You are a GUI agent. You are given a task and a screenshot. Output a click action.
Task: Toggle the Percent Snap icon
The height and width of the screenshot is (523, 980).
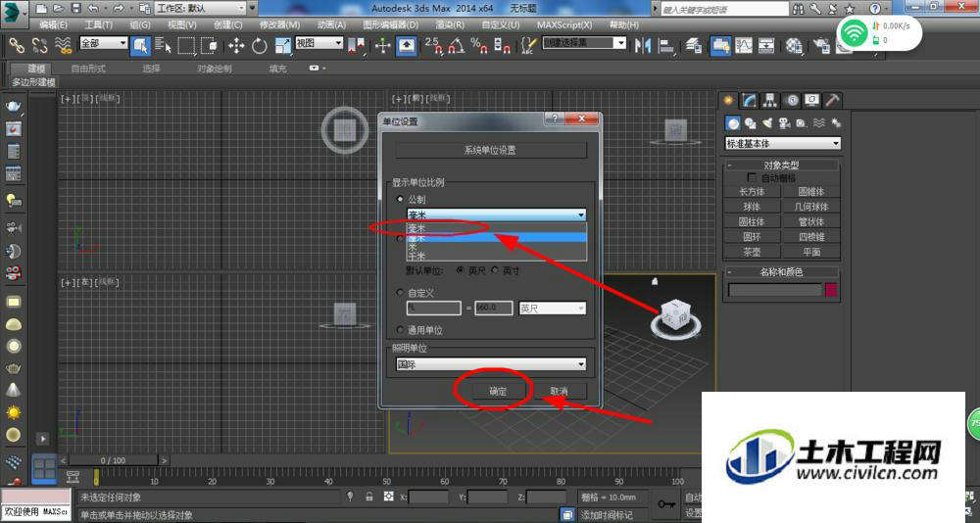tap(479, 45)
